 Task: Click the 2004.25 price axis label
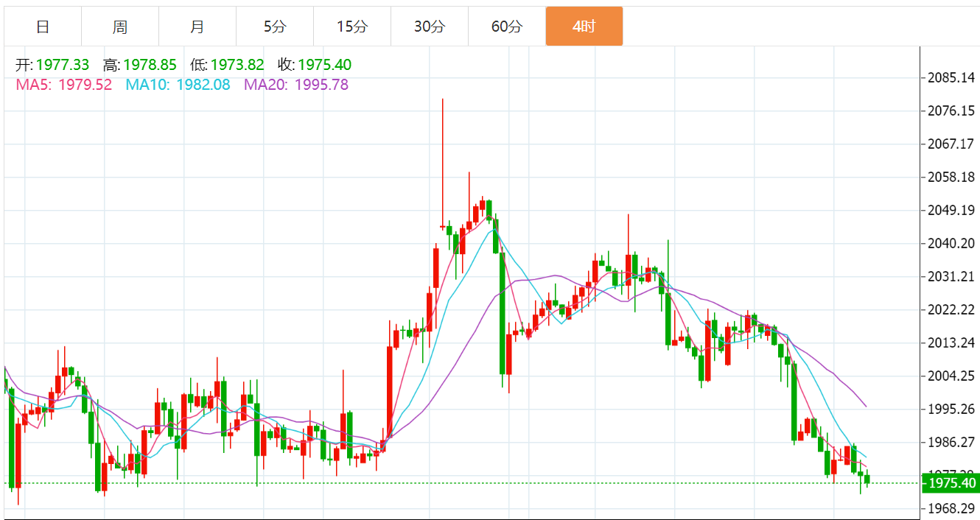[951, 376]
